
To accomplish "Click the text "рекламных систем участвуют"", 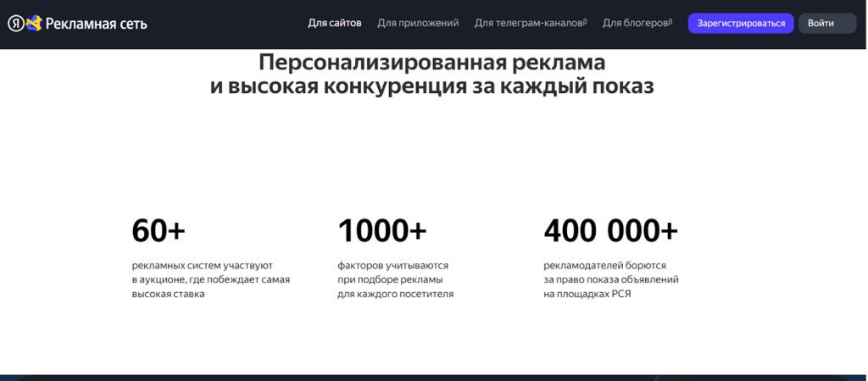I will click(202, 265).
